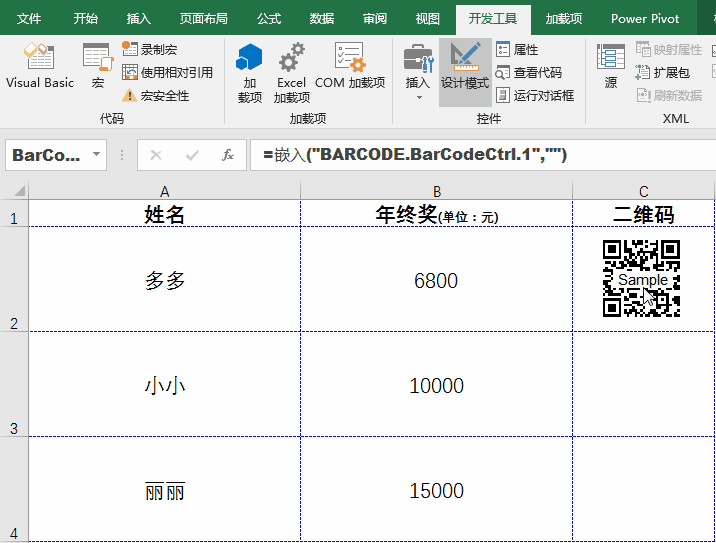Toggle 设计模式 design mode
This screenshot has height=543, width=716.
coord(465,67)
